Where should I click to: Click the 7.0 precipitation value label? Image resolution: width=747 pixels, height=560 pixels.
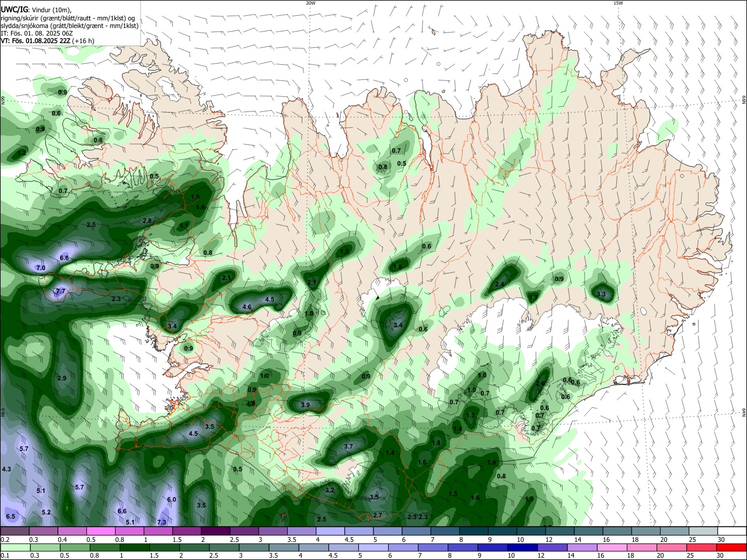point(41,268)
